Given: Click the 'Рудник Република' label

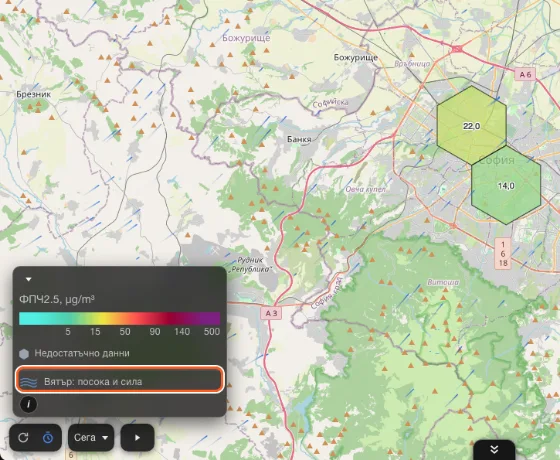Looking at the screenshot, I should click(x=250, y=265).
